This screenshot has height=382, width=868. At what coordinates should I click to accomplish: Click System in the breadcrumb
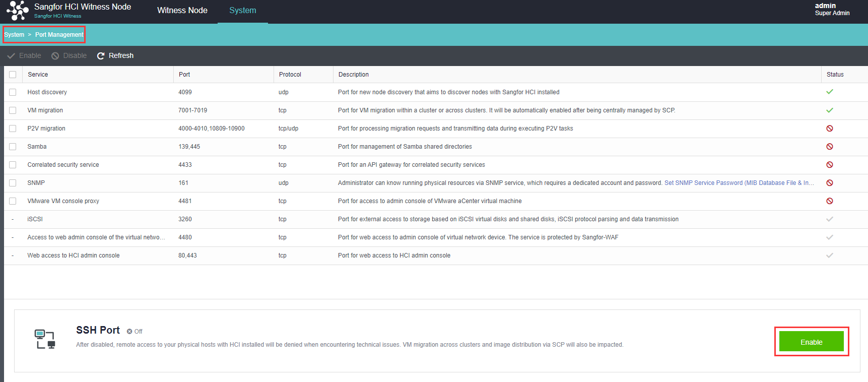click(x=14, y=35)
